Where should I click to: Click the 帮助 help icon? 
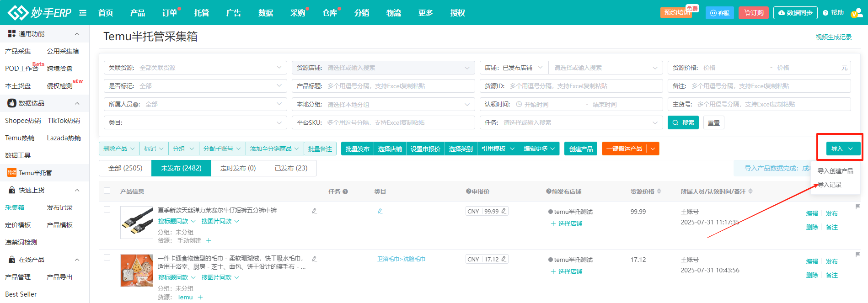pyautogui.click(x=833, y=13)
